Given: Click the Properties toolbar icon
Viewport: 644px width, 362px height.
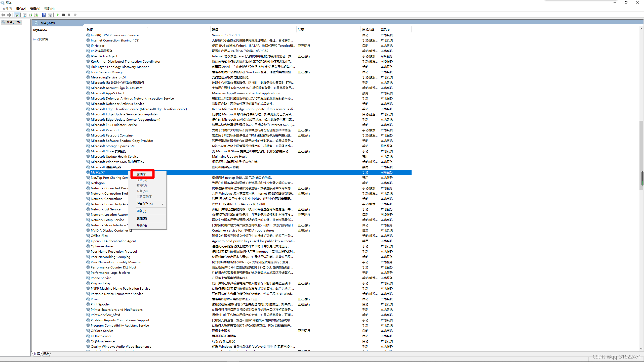Looking at the screenshot, I should coord(24,15).
